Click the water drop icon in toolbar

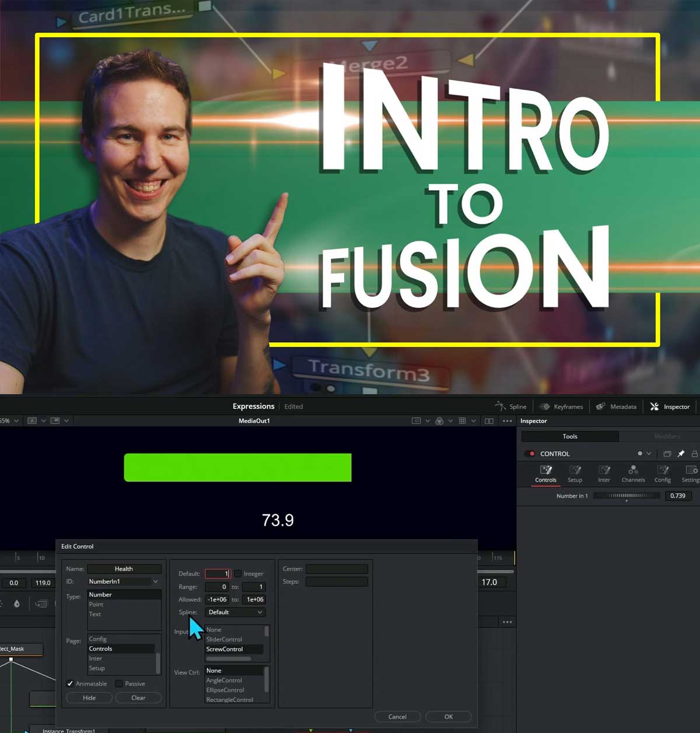pyautogui.click(x=16, y=604)
